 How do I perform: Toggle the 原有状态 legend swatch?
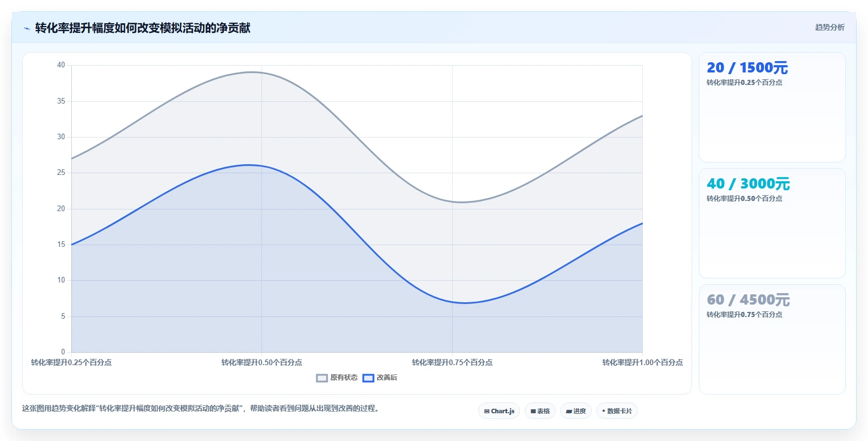(x=322, y=378)
